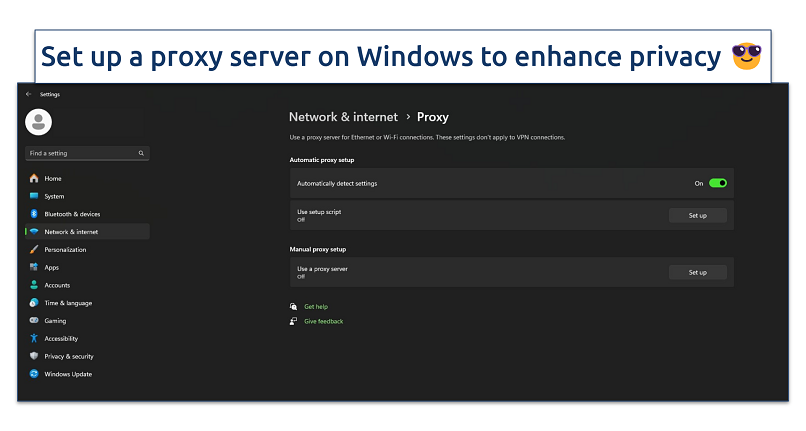Click the back arrow icon beside Settings
Viewport: 806px width, 431px height.
(29, 94)
